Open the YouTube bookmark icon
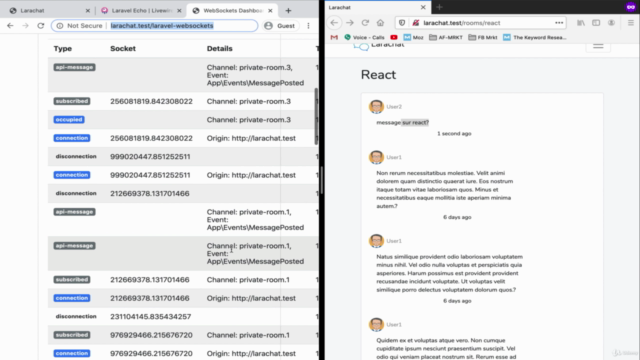This screenshot has height=360, width=640. [x=393, y=37]
